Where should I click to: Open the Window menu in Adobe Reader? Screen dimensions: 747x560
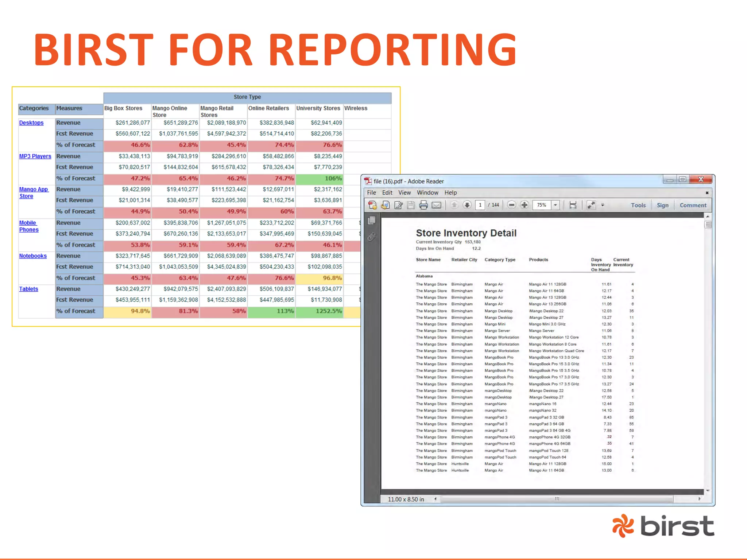427,192
